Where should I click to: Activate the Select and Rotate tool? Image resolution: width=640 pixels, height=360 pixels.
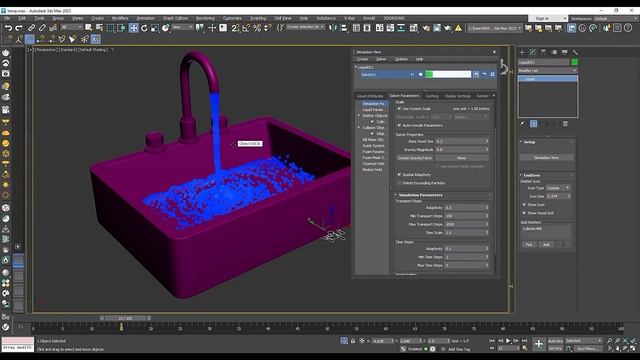tap(144, 28)
